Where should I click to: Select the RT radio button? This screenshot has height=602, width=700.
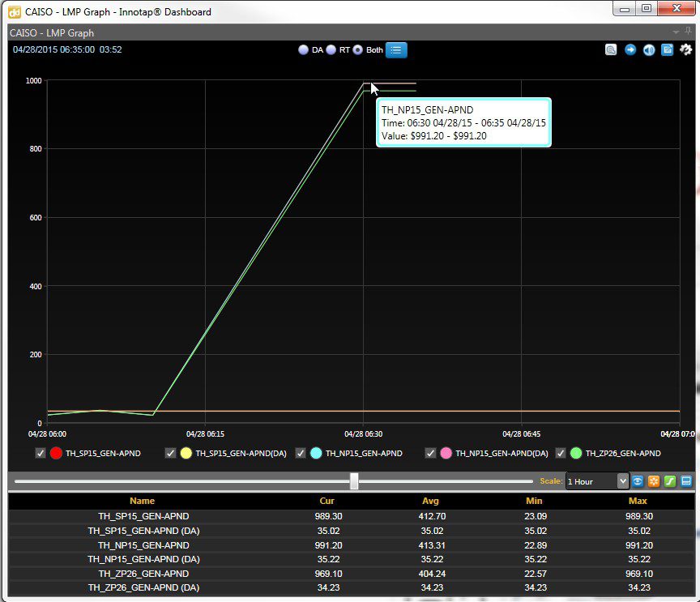coord(331,50)
